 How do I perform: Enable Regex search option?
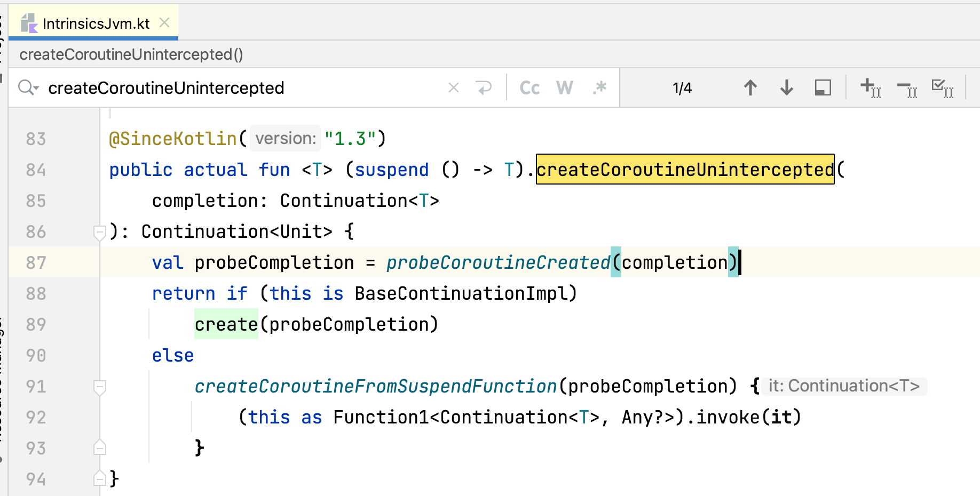600,87
